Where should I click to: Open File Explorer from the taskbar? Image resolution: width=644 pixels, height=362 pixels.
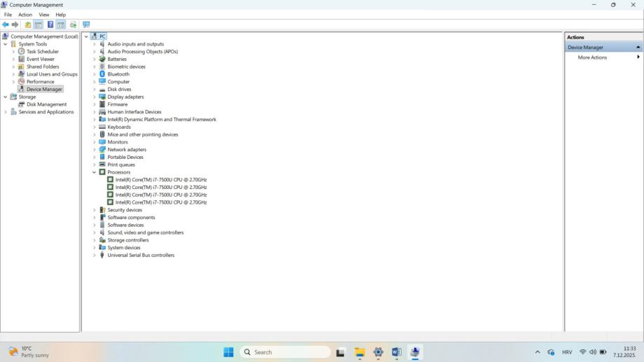tap(359, 352)
